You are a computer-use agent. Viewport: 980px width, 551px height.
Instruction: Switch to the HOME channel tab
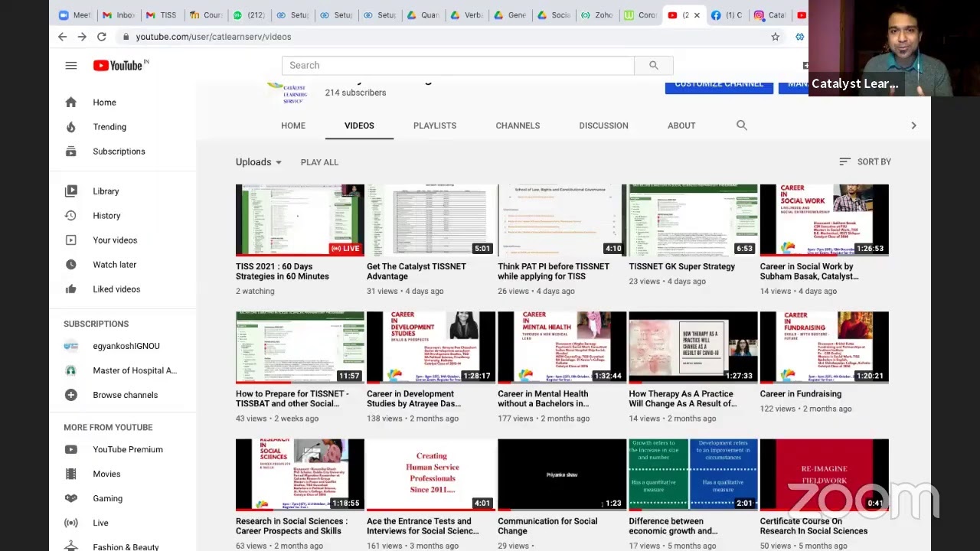293,126
